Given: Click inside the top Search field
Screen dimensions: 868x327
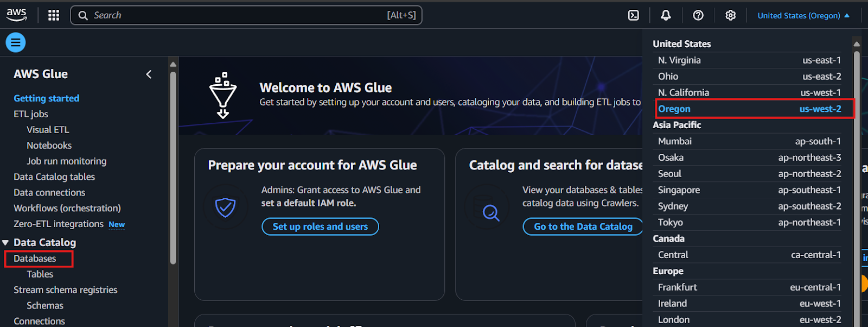Looking at the screenshot, I should [x=246, y=15].
